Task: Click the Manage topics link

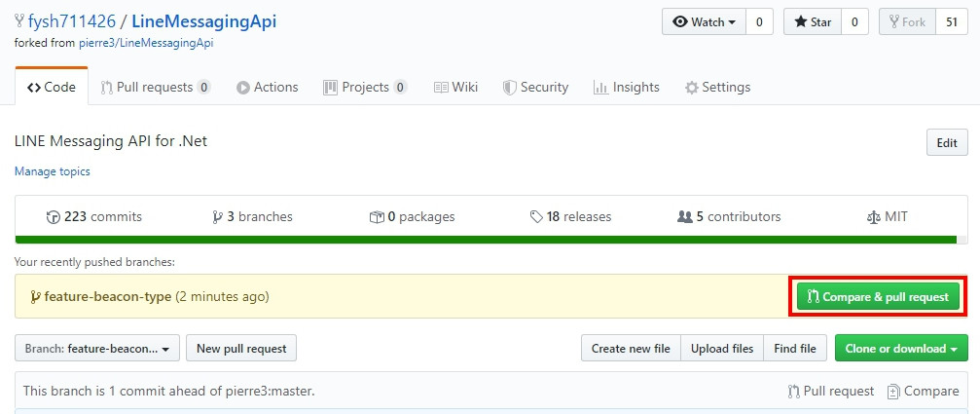Action: (x=53, y=170)
